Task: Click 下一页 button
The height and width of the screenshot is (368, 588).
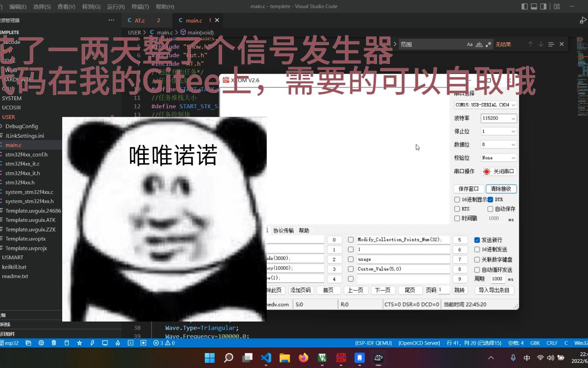Action: pos(383,290)
